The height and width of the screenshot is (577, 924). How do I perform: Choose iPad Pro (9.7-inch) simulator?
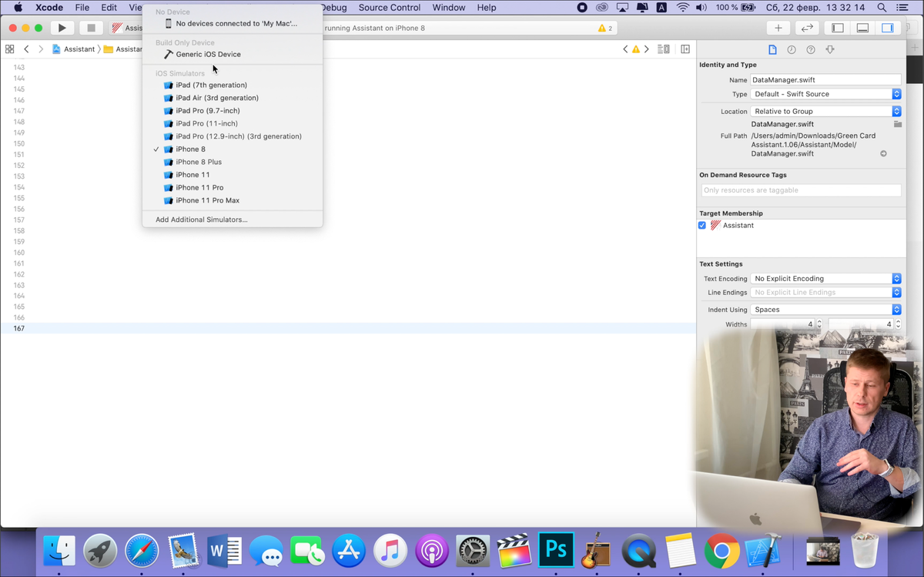[233, 111]
